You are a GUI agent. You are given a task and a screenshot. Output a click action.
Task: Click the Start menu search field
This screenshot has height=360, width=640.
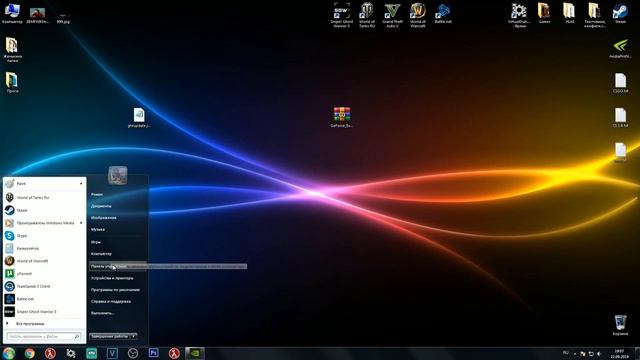(x=44, y=336)
